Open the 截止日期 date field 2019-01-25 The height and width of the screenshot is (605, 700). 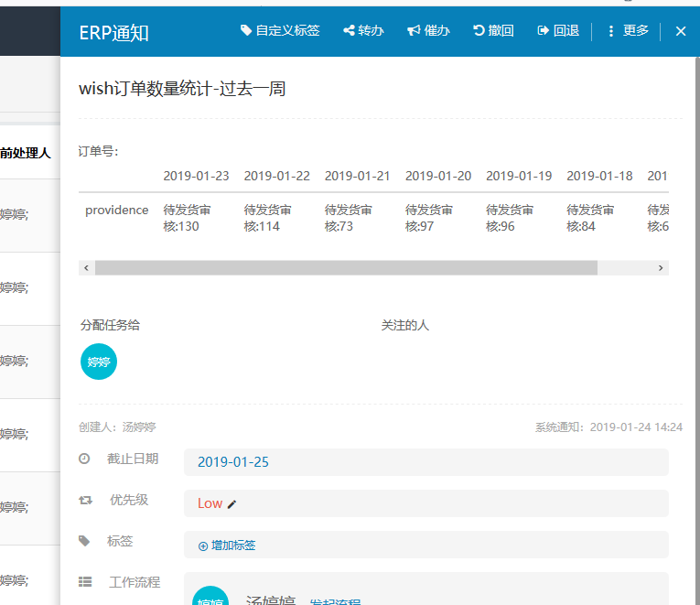425,462
